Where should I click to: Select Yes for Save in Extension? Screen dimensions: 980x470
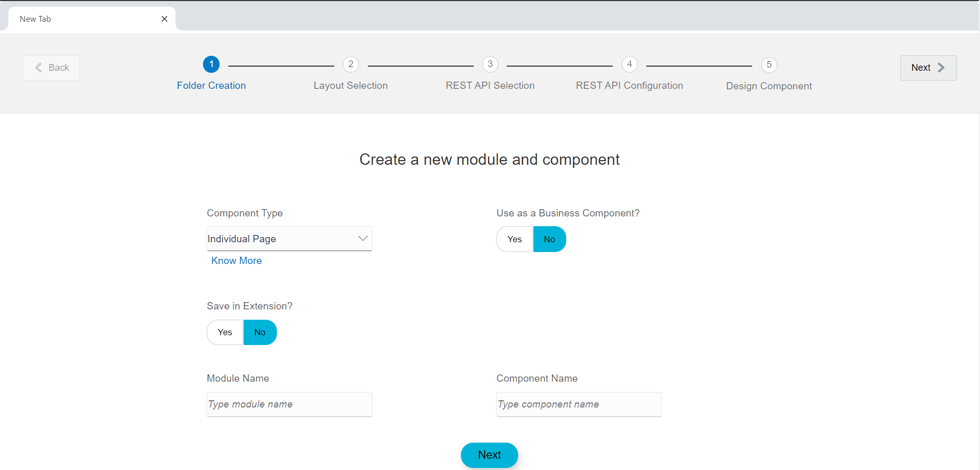(x=224, y=332)
